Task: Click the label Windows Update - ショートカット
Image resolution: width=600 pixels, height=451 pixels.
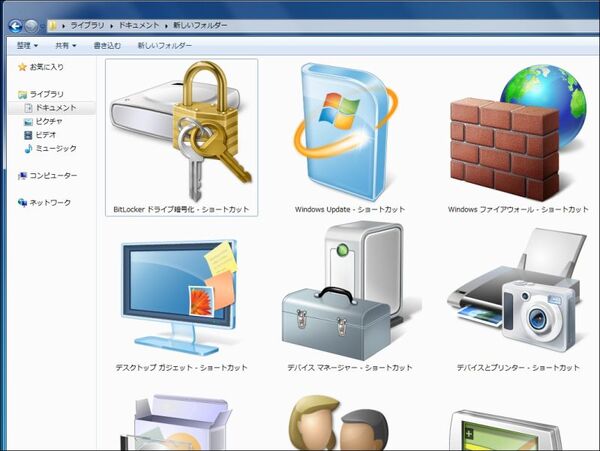Action: 350,209
